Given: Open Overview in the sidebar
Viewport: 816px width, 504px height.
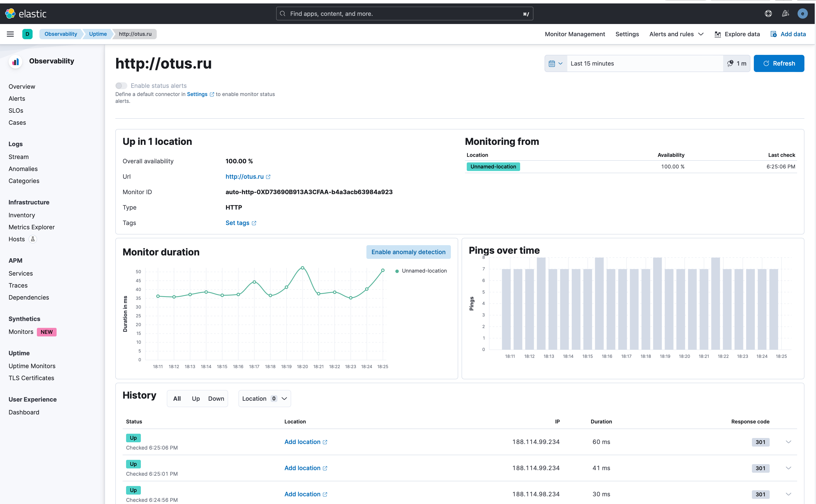Looking at the screenshot, I should click(22, 87).
